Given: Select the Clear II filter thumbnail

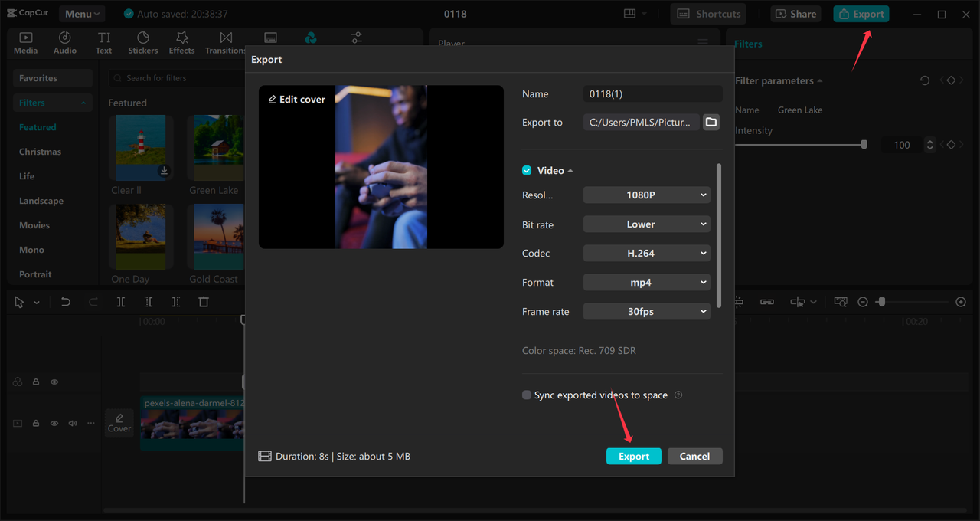Looking at the screenshot, I should coord(141,148).
